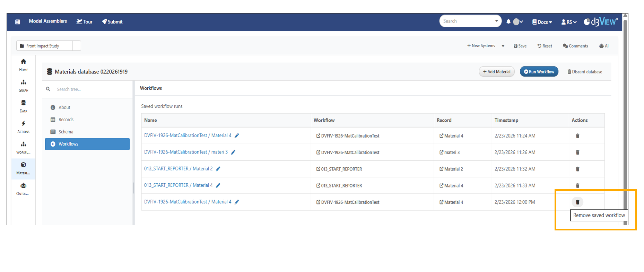Click the Add Material button
The image size is (644, 272).
496,72
